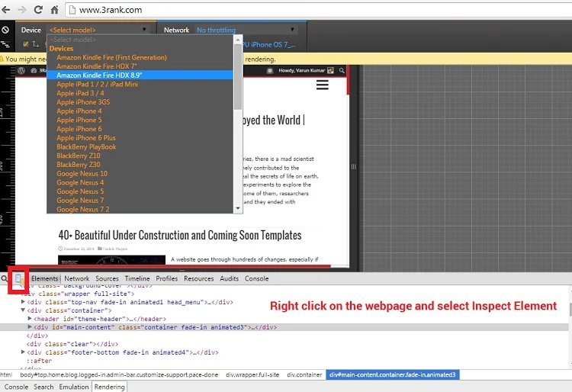Viewport: 572px width, 392px height.
Task: Click the viewport width resize handle
Action: [x=353, y=167]
